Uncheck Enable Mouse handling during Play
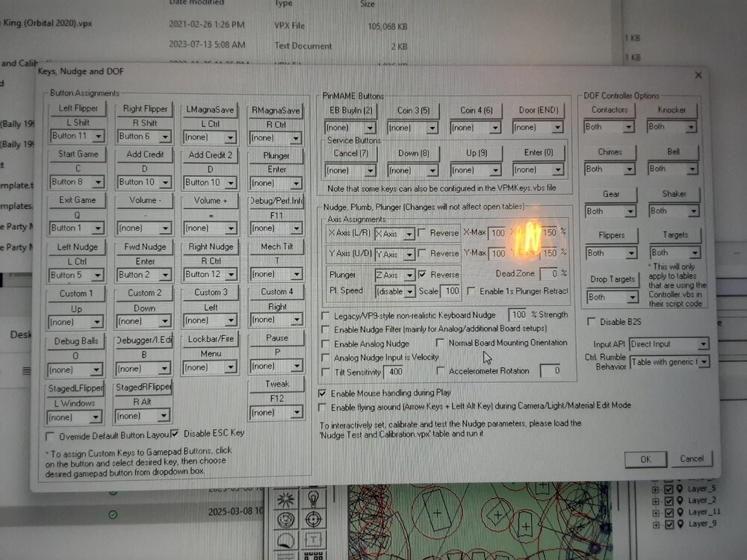This screenshot has width=747, height=560. (323, 393)
